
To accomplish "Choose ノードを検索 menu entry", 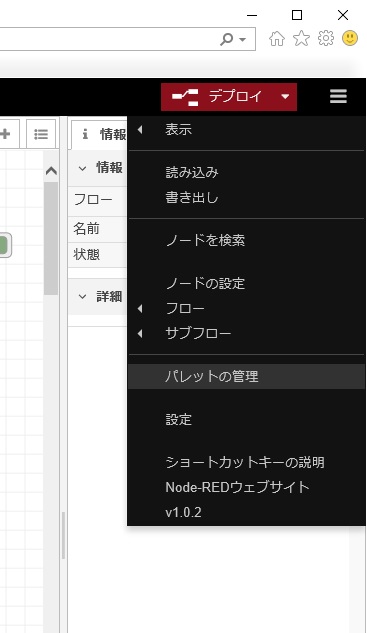I will click(x=246, y=240).
